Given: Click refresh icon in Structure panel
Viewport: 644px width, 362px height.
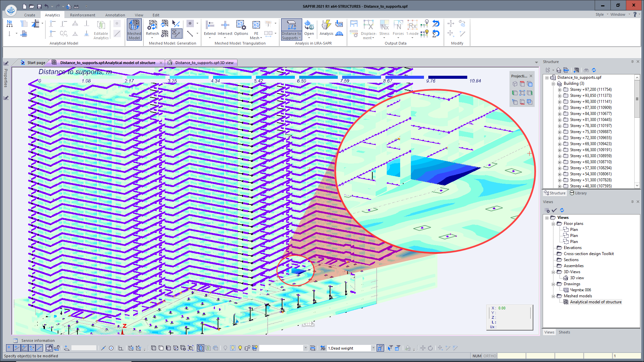Looking at the screenshot, I should tap(594, 70).
